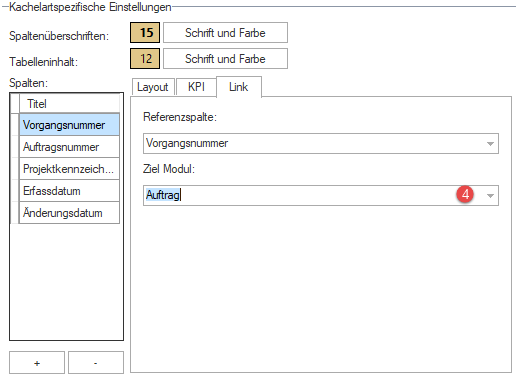Remove a column with the minus button

pyautogui.click(x=96, y=363)
